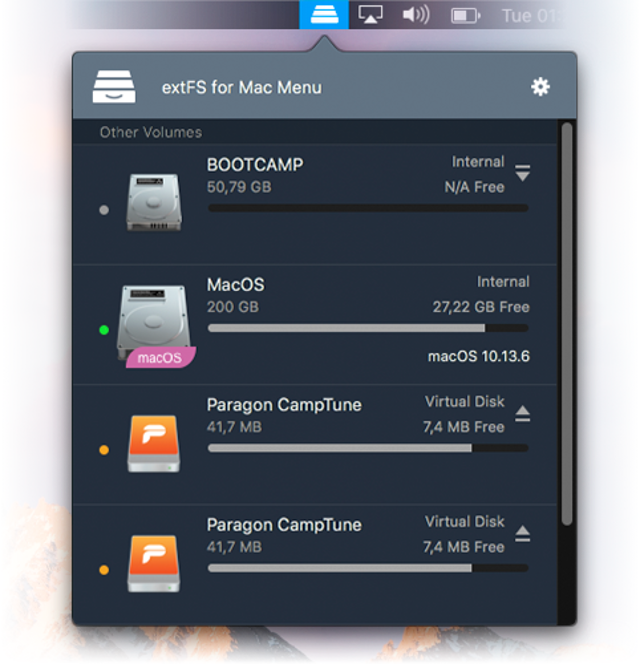Click the MacOS volume name
This screenshot has height=664, width=640.
(x=235, y=285)
